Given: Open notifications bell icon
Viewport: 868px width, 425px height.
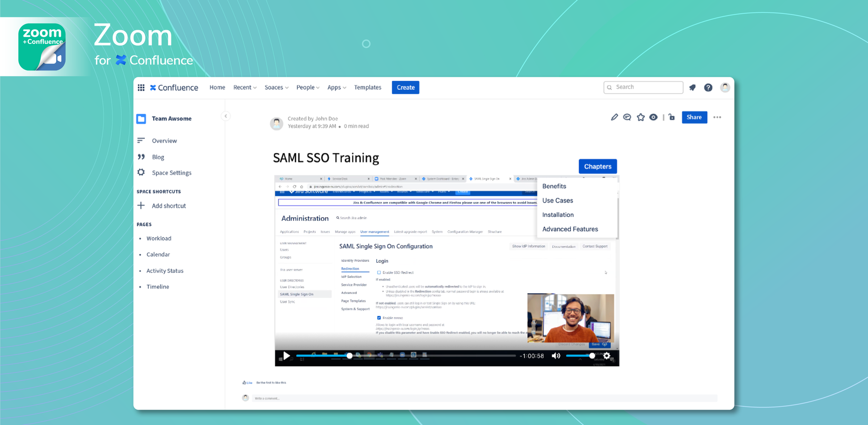Looking at the screenshot, I should [x=692, y=87].
